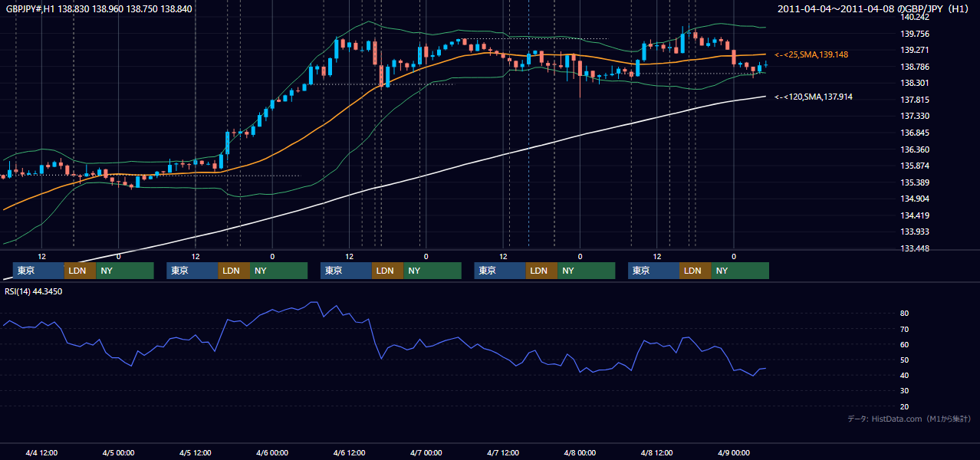
Task: Click the RSI 40 level label
Action: coord(905,375)
